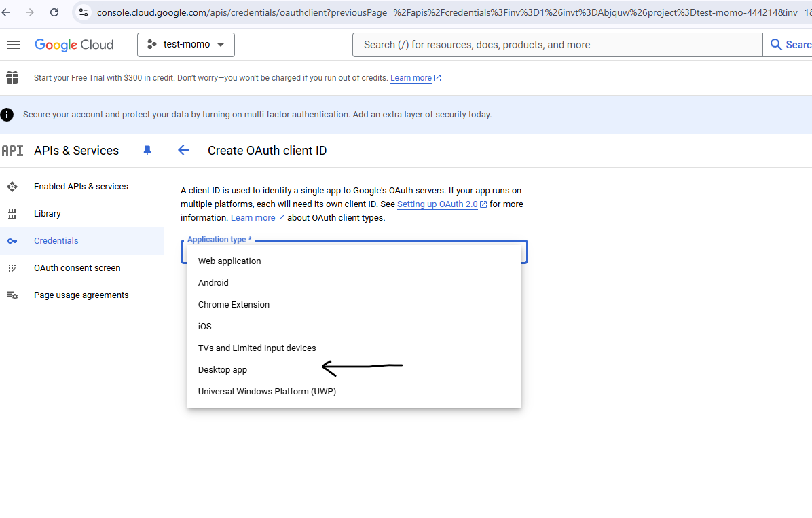Click the Search button
Screen dimensions: 812x518
pos(789,45)
